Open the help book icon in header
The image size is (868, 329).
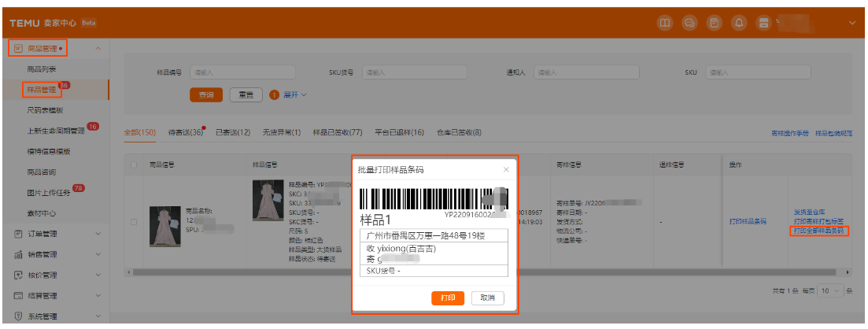pyautogui.click(x=665, y=23)
